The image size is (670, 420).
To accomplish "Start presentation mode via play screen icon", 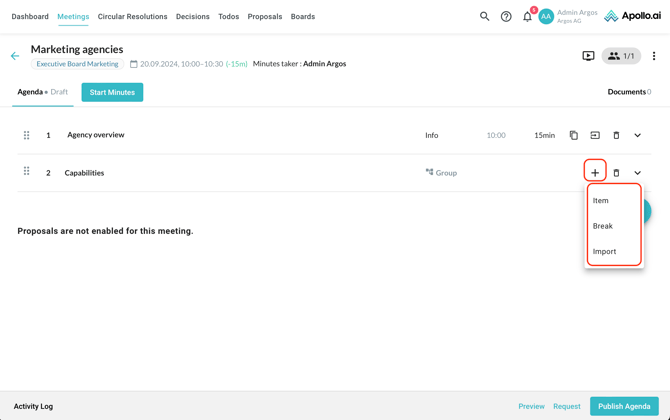I will click(588, 56).
